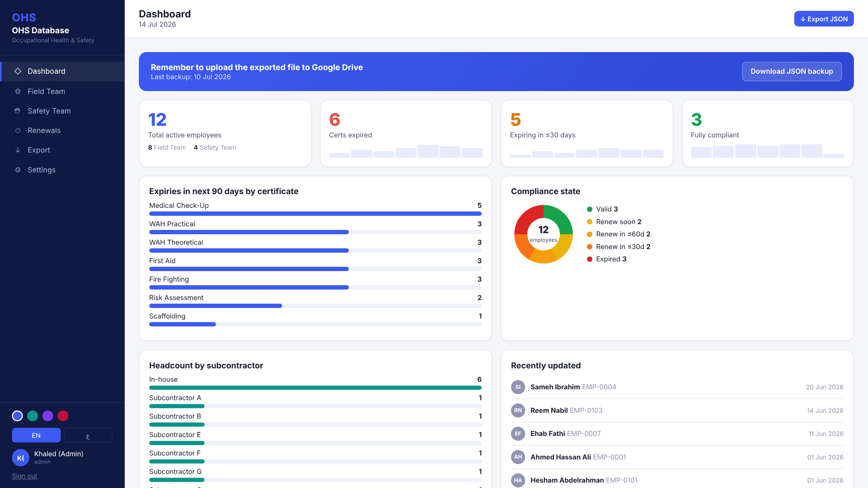Image resolution: width=868 pixels, height=488 pixels.
Task: Open Reem Nabil EMP-0103 entry
Action: click(x=677, y=410)
